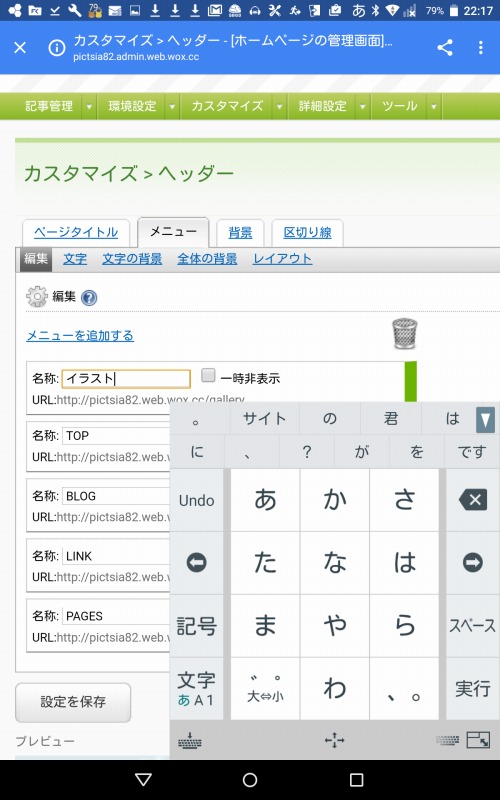Viewport: 500px width, 800px height.
Task: Tap the Undo key
Action: (196, 501)
